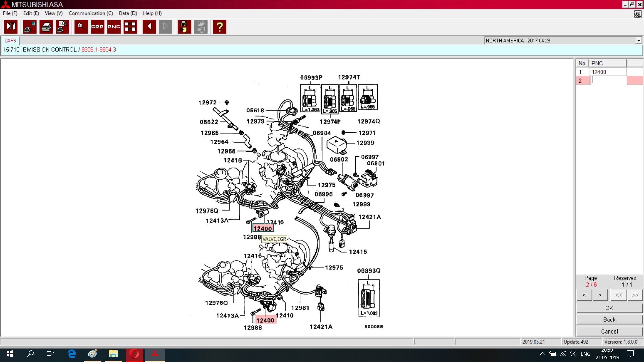Image resolution: width=644 pixels, height=362 pixels.
Task: Jump to last page with >> button
Action: point(635,295)
